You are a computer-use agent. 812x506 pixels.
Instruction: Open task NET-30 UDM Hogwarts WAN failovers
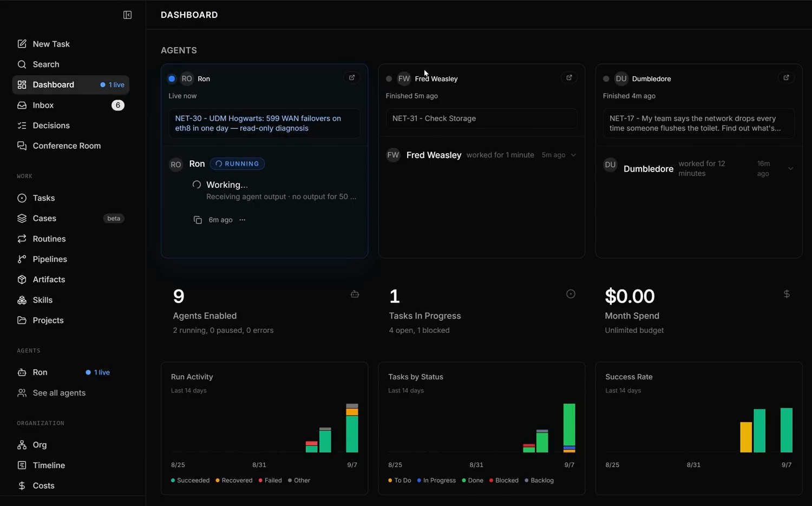point(264,123)
